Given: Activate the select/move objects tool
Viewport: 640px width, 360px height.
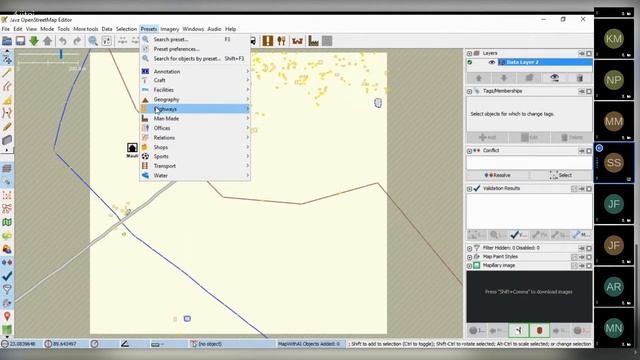Looking at the screenshot, I should [7, 60].
